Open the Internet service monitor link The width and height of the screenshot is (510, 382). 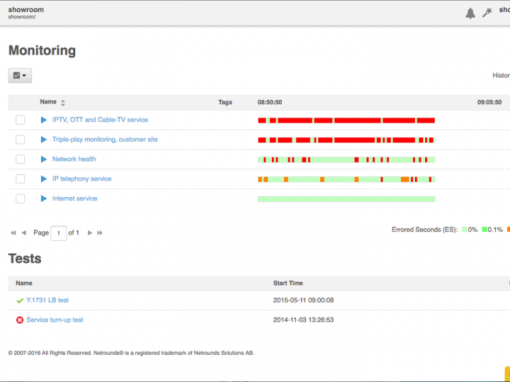coord(75,198)
